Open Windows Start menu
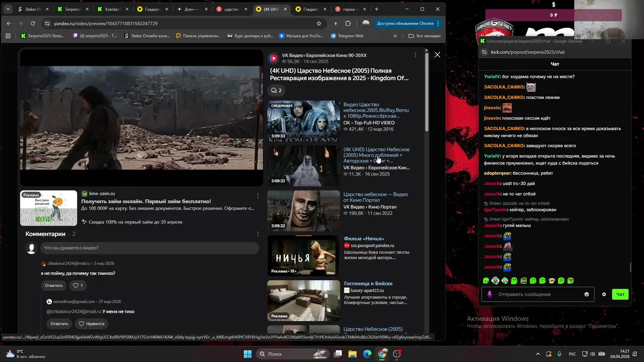The width and height of the screenshot is (644, 362). (x=248, y=354)
